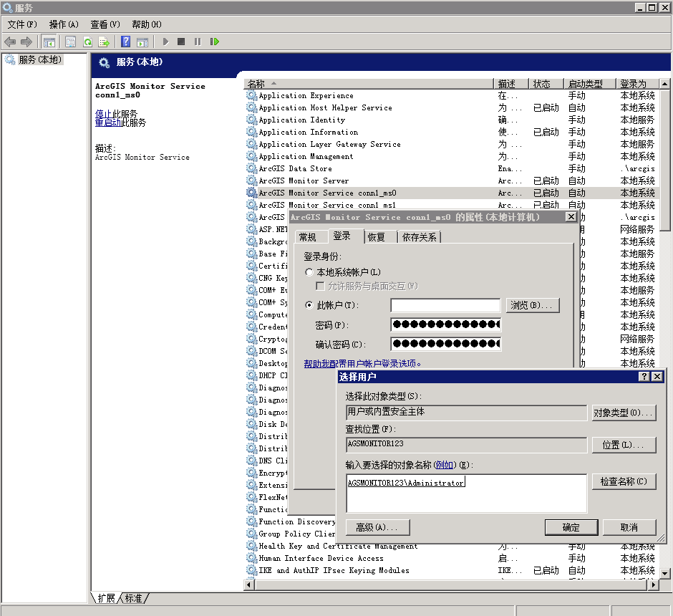Click the 确认密码(C) field
Image resolution: width=673 pixels, height=616 pixels.
[x=445, y=344]
